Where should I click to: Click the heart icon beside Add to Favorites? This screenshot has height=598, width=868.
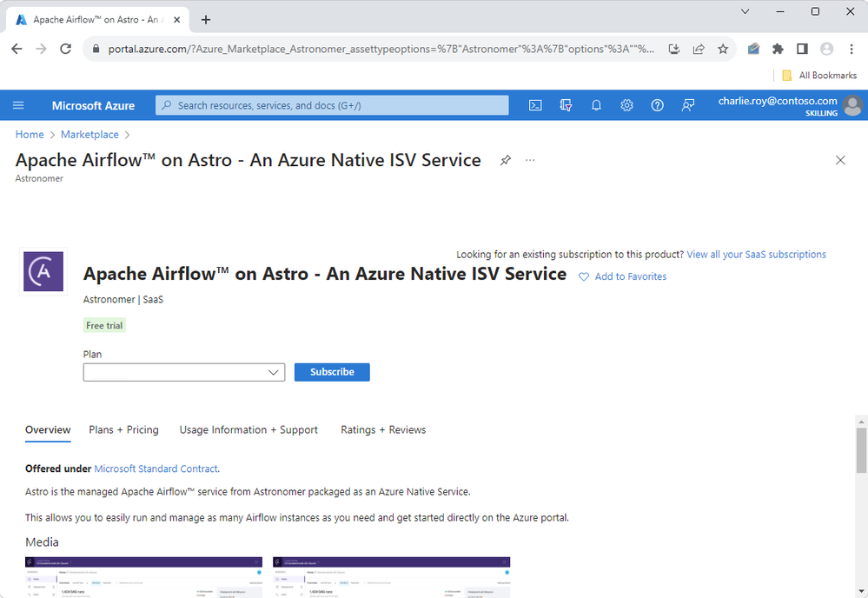click(x=584, y=277)
